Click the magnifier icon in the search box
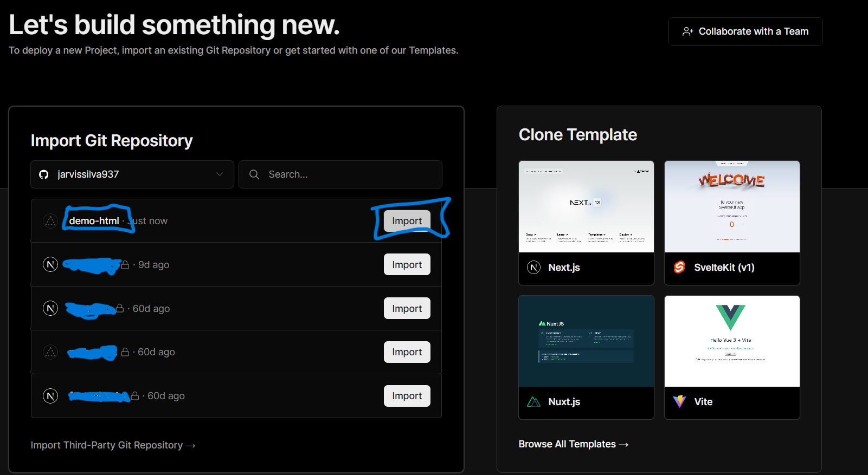Viewport: 868px width, 475px height. click(254, 174)
